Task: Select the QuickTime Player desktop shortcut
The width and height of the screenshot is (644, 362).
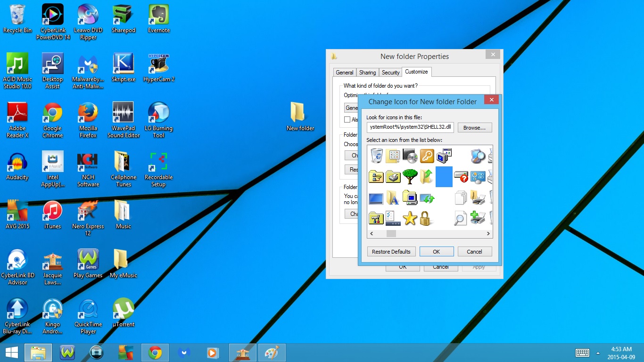Action: tap(88, 316)
